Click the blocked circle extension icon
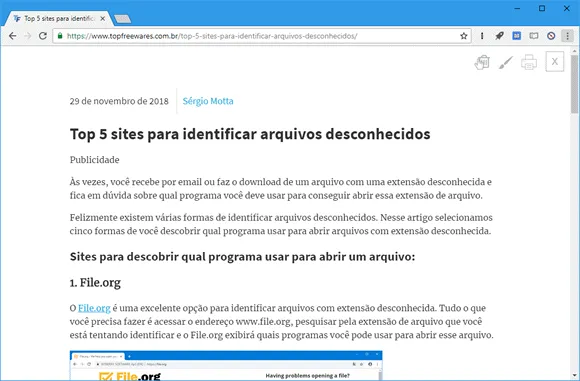The height and width of the screenshot is (381, 580). (551, 36)
